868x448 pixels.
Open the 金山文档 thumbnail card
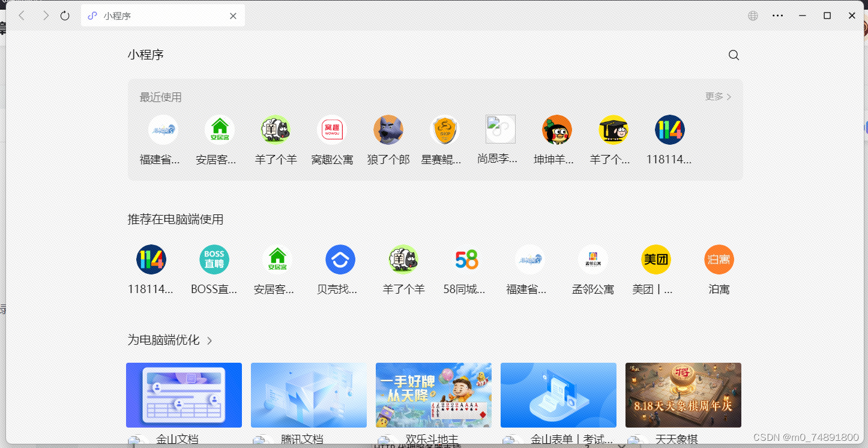(184, 395)
